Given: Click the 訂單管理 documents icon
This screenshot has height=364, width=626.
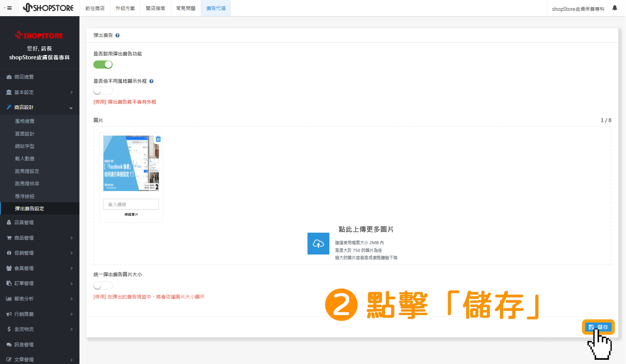Looking at the screenshot, I should (x=9, y=283).
